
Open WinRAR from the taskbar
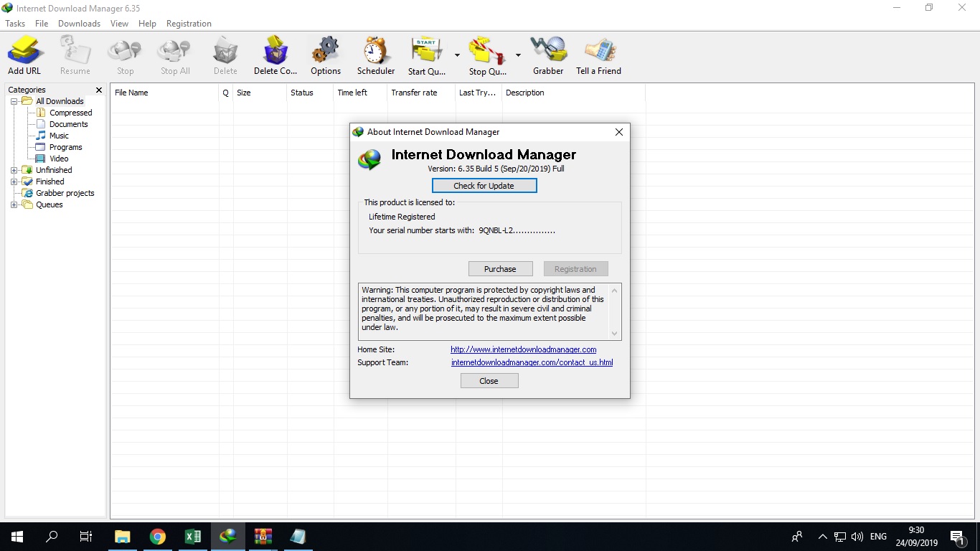click(263, 537)
